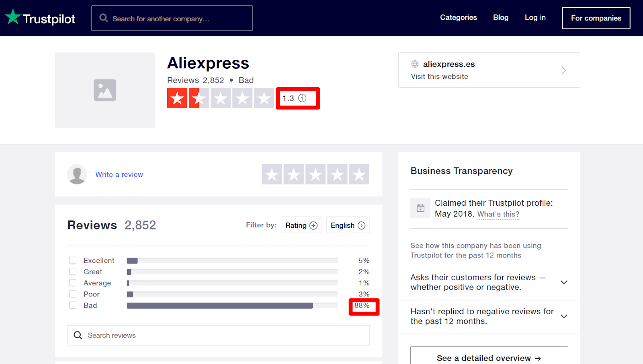Viewport: 643px width, 364px height.
Task: Click the Excellent rating bar
Action: [x=232, y=261]
